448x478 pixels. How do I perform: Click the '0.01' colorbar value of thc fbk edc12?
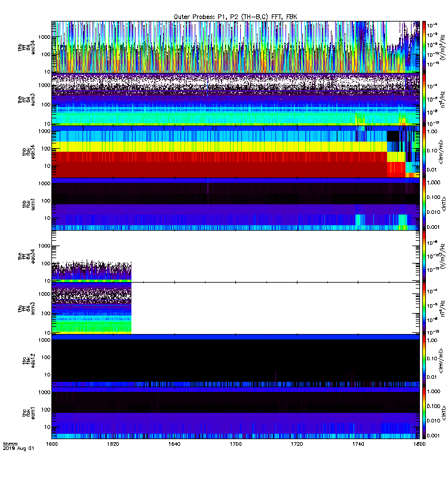[x=432, y=377]
